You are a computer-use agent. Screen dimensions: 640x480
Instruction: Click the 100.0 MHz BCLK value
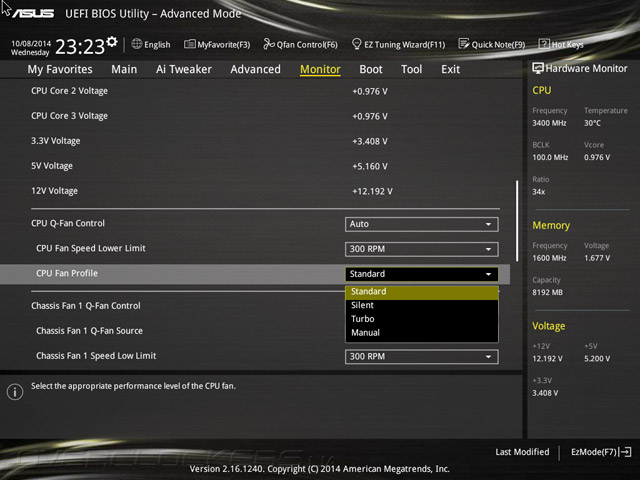pos(550,158)
